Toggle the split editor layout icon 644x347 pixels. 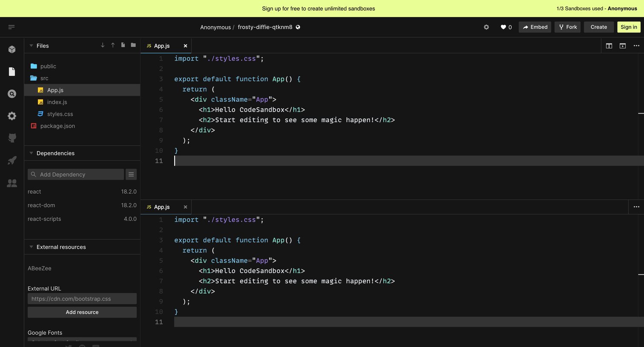tap(609, 46)
